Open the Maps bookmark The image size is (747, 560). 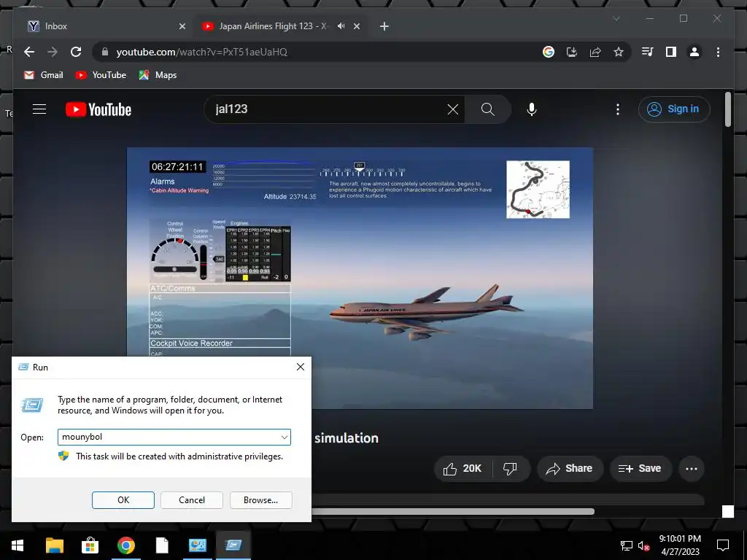[x=158, y=75]
